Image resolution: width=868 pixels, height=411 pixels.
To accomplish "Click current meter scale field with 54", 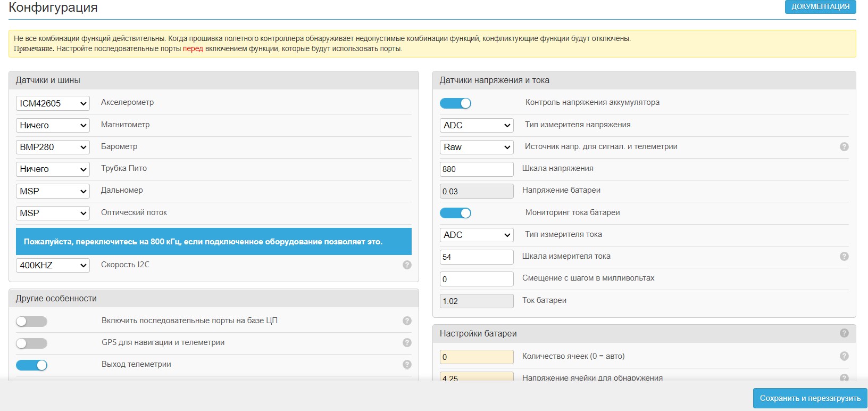I will pyautogui.click(x=477, y=257).
